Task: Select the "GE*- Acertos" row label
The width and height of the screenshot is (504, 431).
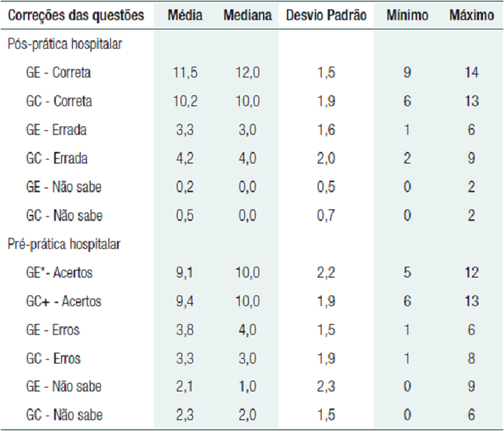Action: click(x=60, y=273)
